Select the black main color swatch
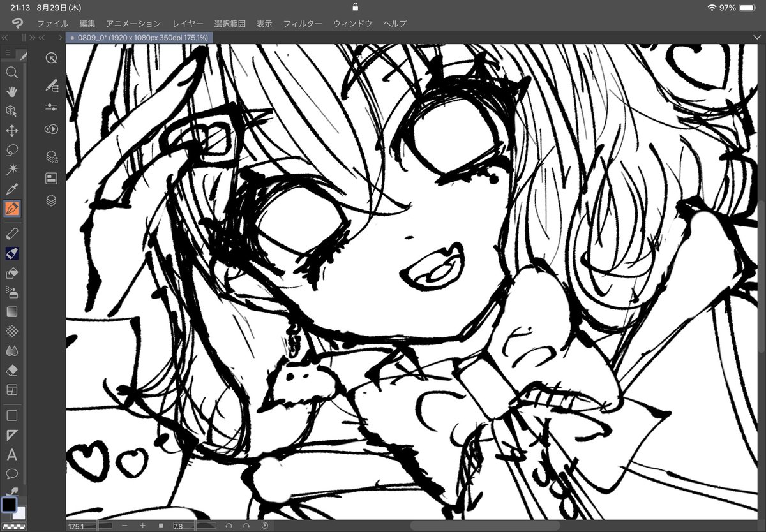 (x=8, y=505)
